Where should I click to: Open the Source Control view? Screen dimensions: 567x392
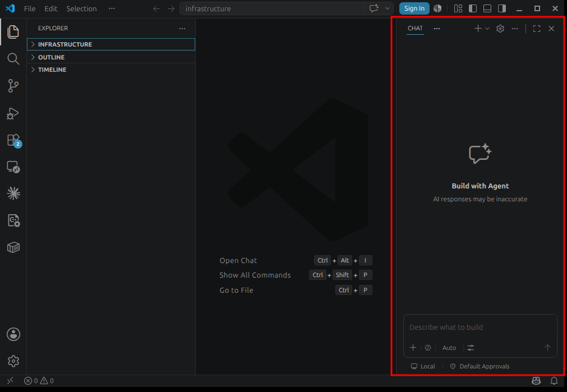point(13,86)
